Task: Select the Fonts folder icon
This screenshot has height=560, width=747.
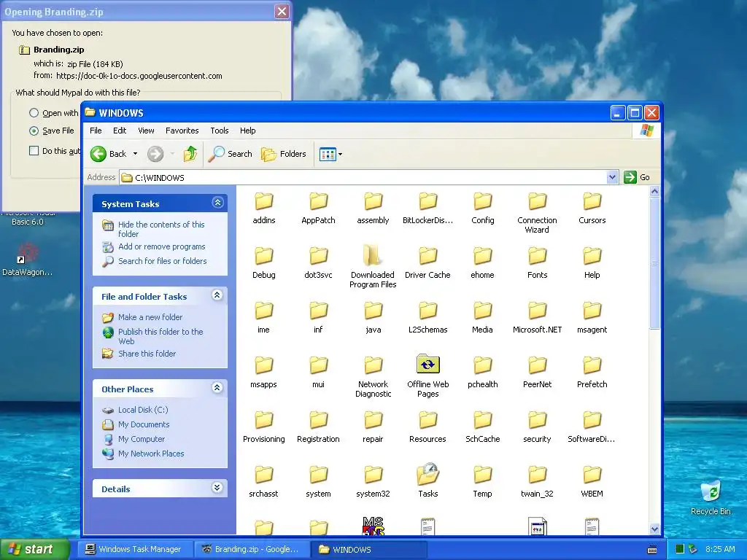Action: tap(538, 256)
